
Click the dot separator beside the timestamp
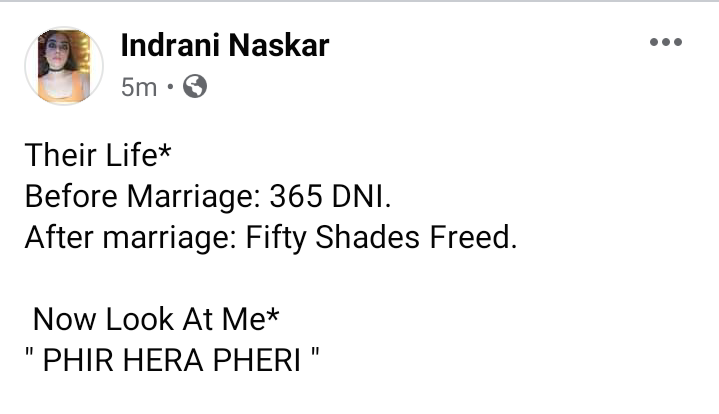(x=170, y=86)
